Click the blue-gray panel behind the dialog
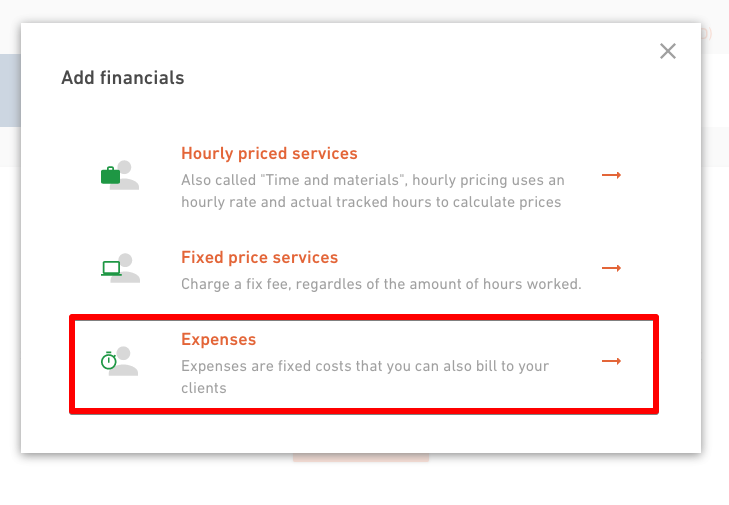Screen dimensions: 729x505 [x=10, y=90]
